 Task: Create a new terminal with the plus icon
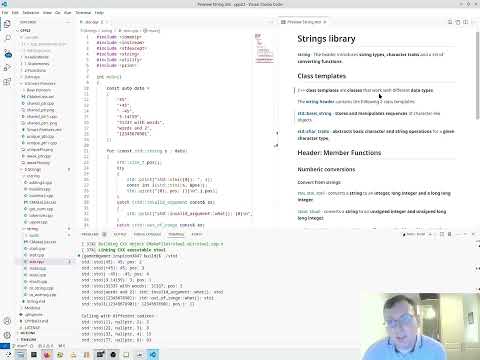click(430, 234)
